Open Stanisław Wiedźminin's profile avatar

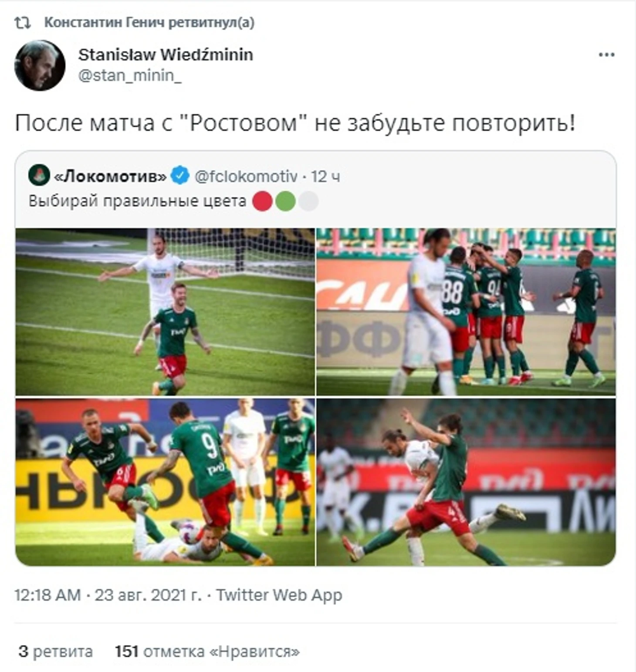[40, 65]
